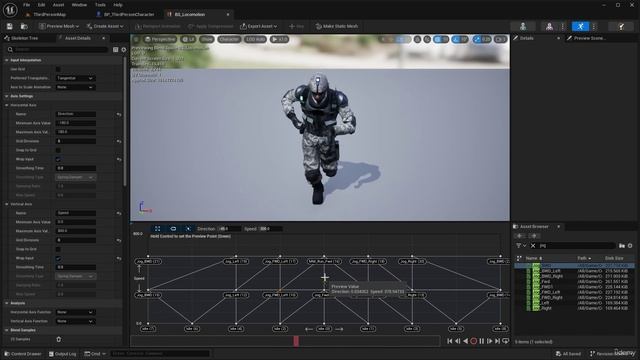
Task: Open the Content Drawer
Action: tap(22, 354)
